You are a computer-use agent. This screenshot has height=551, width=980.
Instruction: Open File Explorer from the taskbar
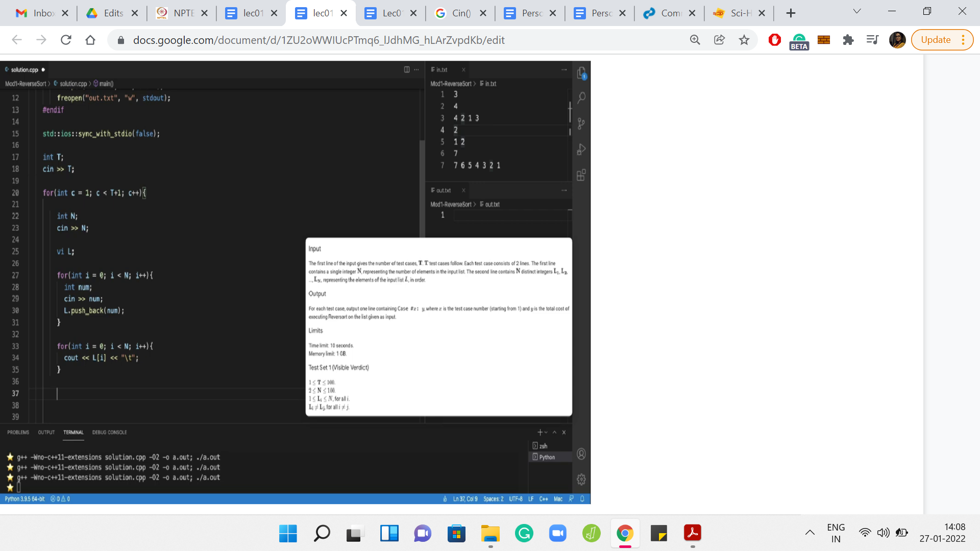click(x=490, y=534)
